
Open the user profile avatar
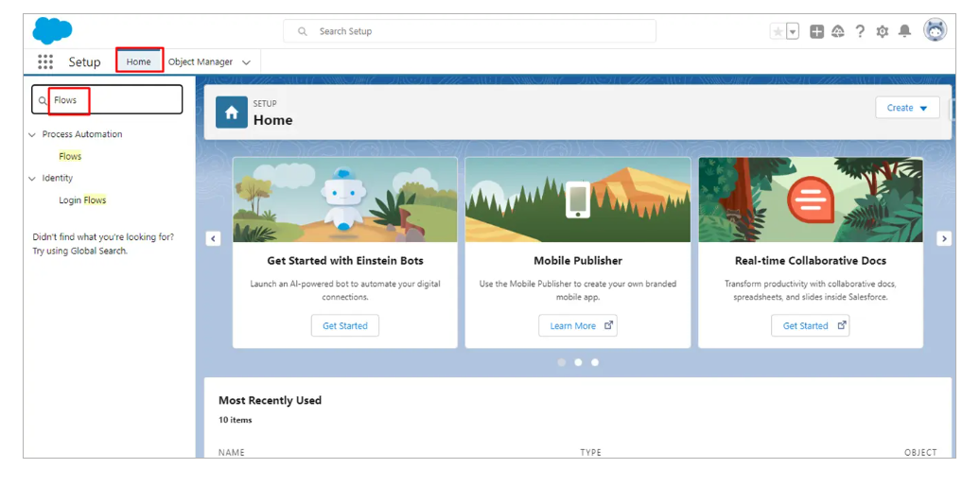(935, 30)
